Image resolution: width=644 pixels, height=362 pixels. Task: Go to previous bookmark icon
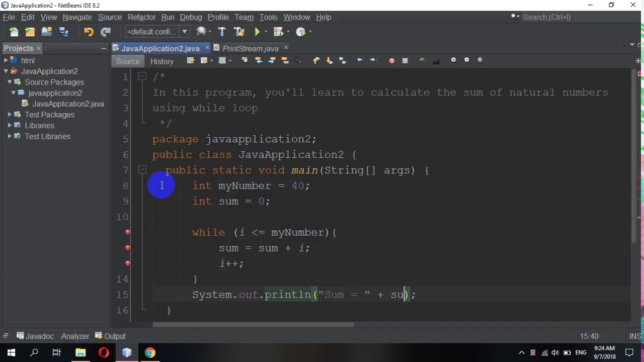coord(316,60)
